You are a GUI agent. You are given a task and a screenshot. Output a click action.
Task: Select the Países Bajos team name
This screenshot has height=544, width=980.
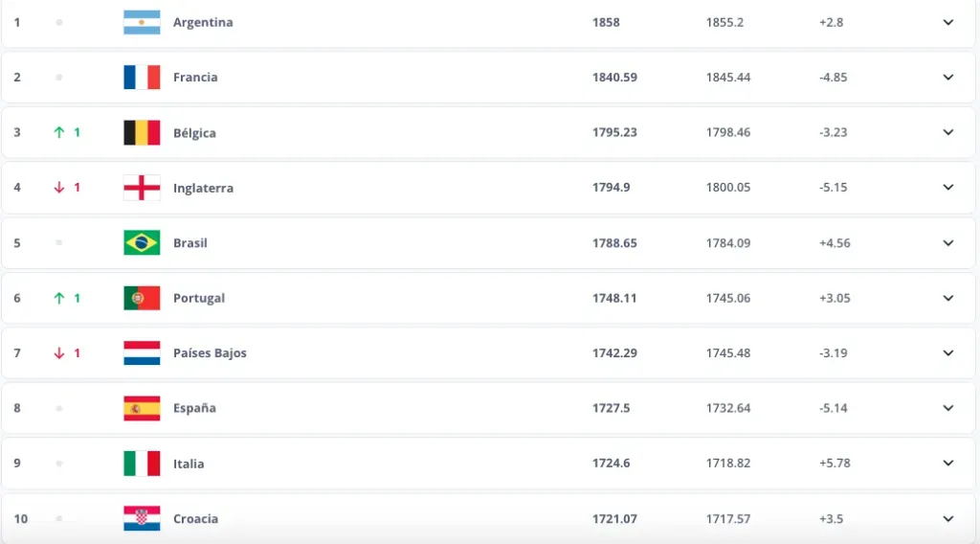pos(210,353)
